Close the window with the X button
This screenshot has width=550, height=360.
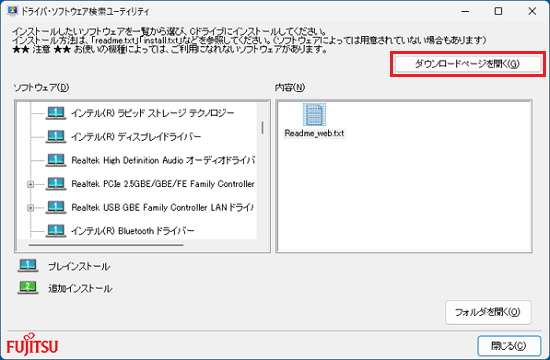[532, 11]
